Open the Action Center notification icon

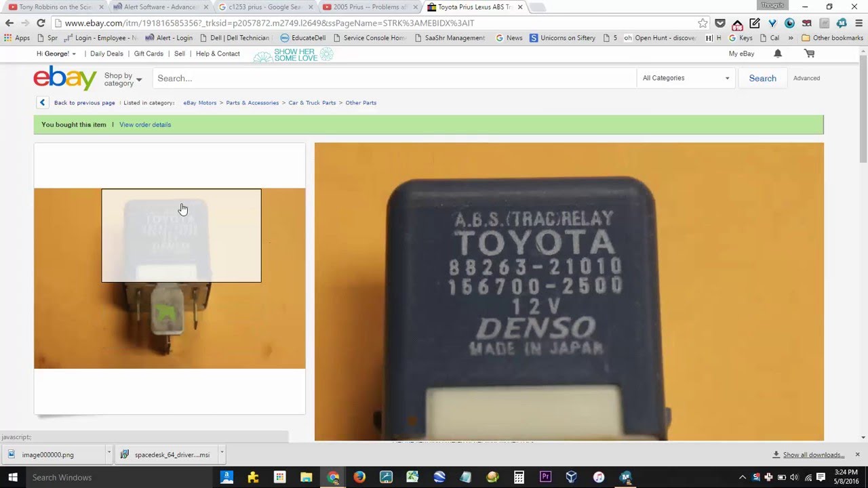[821, 477]
